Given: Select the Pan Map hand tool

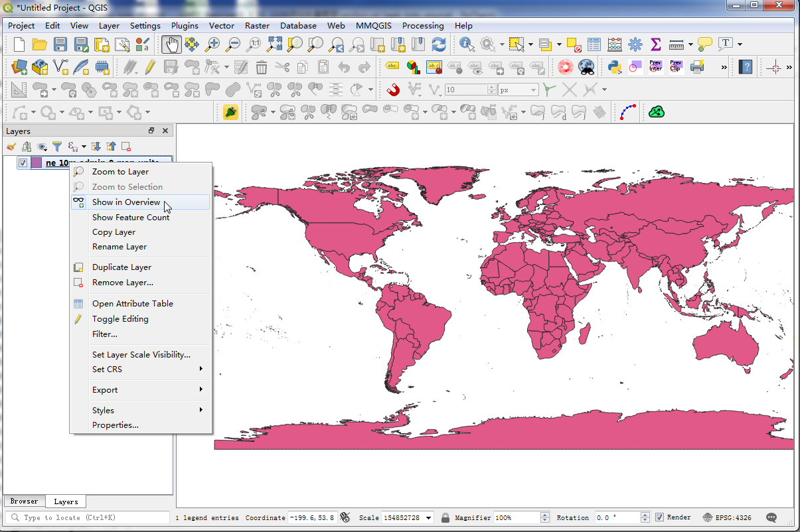Looking at the screenshot, I should point(171,44).
